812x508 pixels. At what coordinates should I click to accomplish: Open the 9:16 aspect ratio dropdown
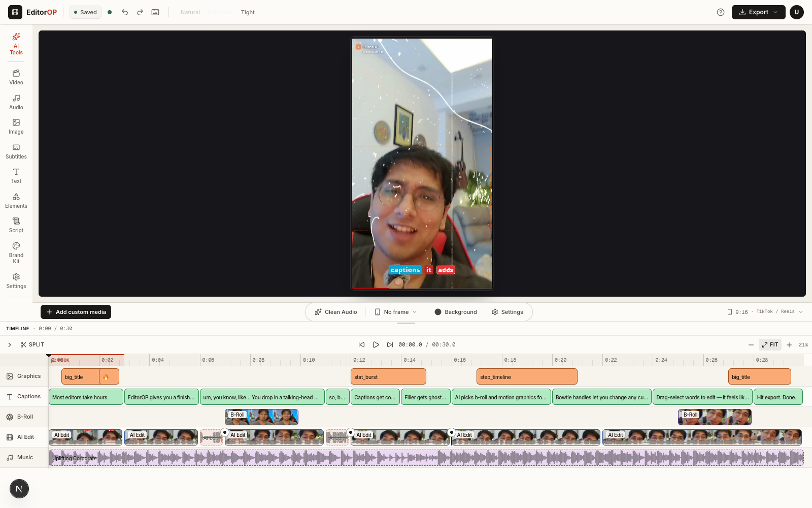(x=765, y=312)
